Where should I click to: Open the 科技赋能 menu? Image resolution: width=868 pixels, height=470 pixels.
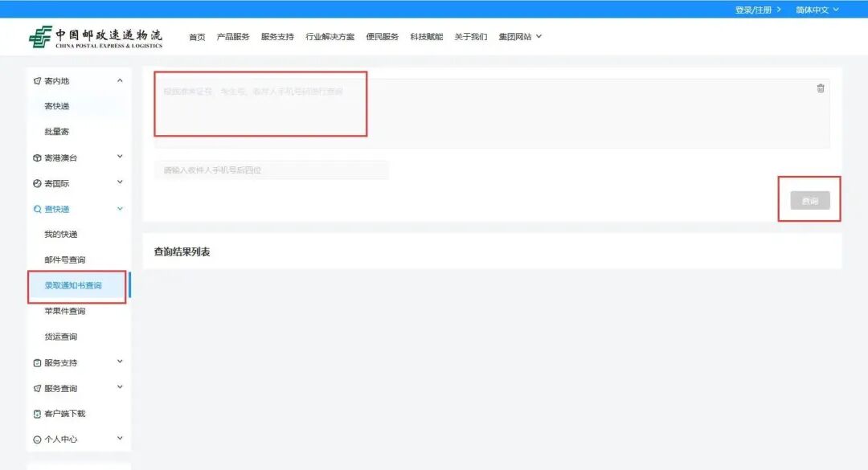pyautogui.click(x=426, y=36)
